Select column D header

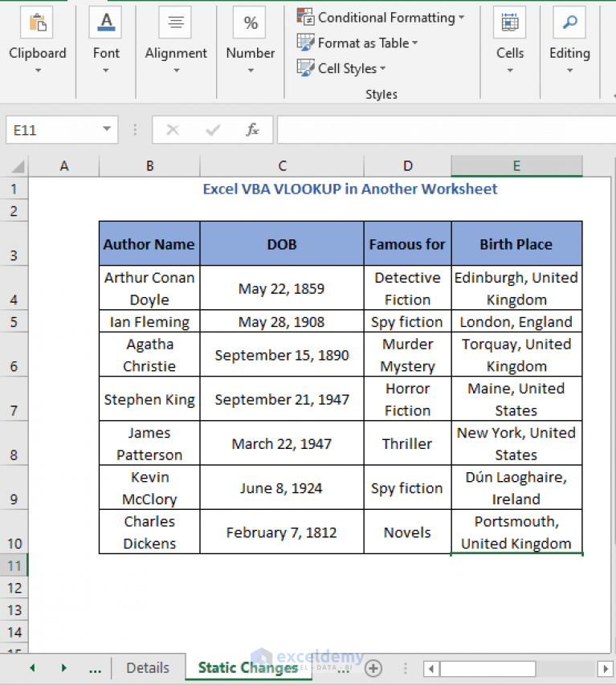pos(408,166)
